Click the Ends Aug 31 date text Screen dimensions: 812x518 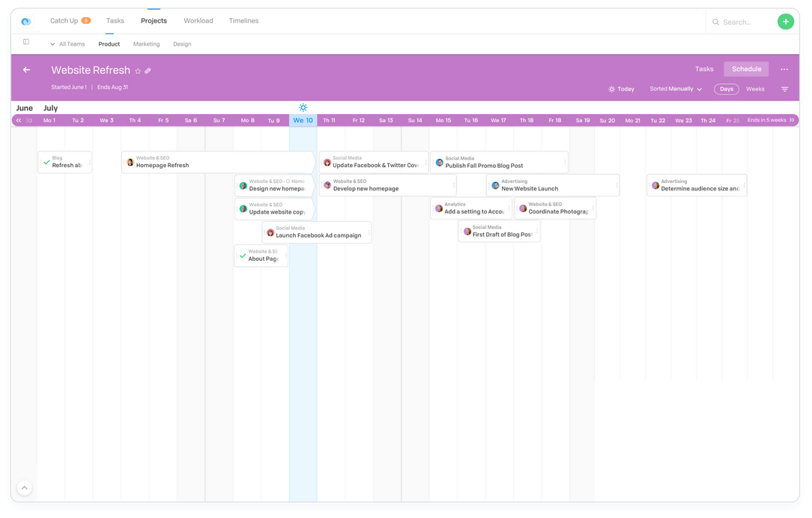(112, 87)
